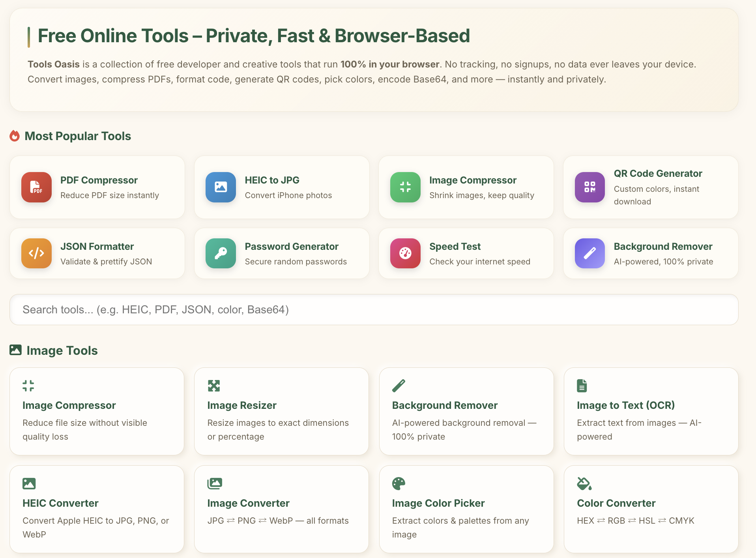Click 'JPG ⇄ PNG ⇄ WebP — all formats' text
Screen dimensions: 756x558
278,521
